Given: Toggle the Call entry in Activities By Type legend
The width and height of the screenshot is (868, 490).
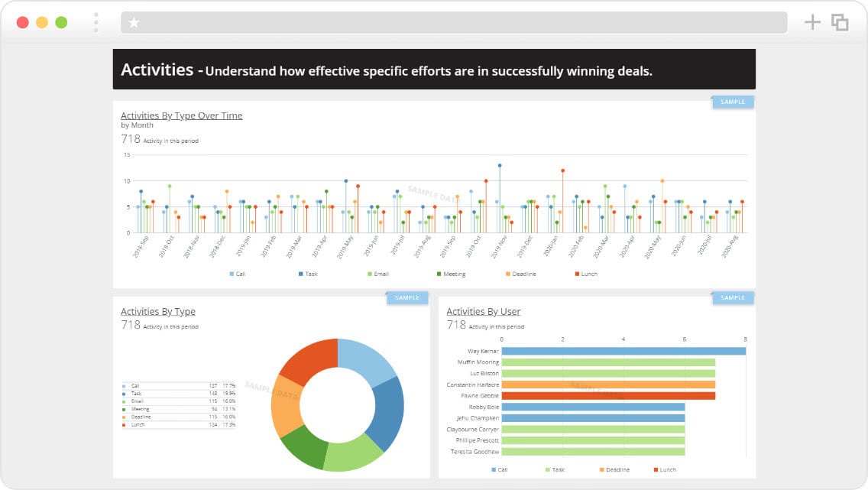Looking at the screenshot, I should (x=124, y=385).
